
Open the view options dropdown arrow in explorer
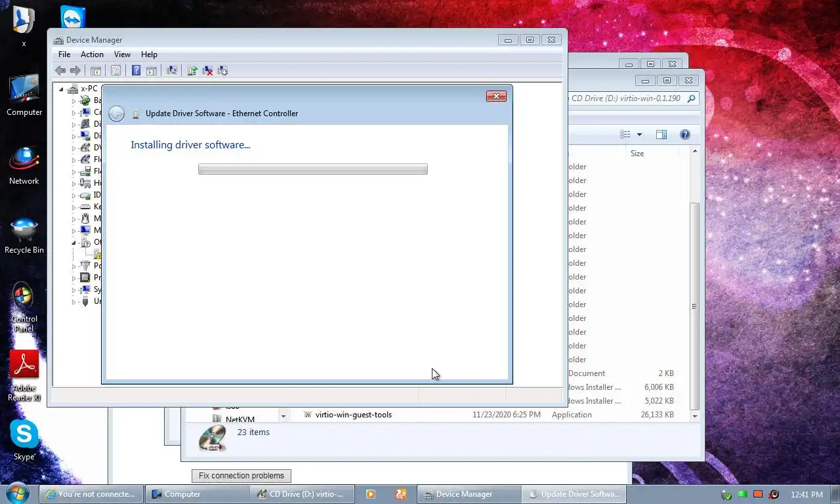[x=639, y=135]
